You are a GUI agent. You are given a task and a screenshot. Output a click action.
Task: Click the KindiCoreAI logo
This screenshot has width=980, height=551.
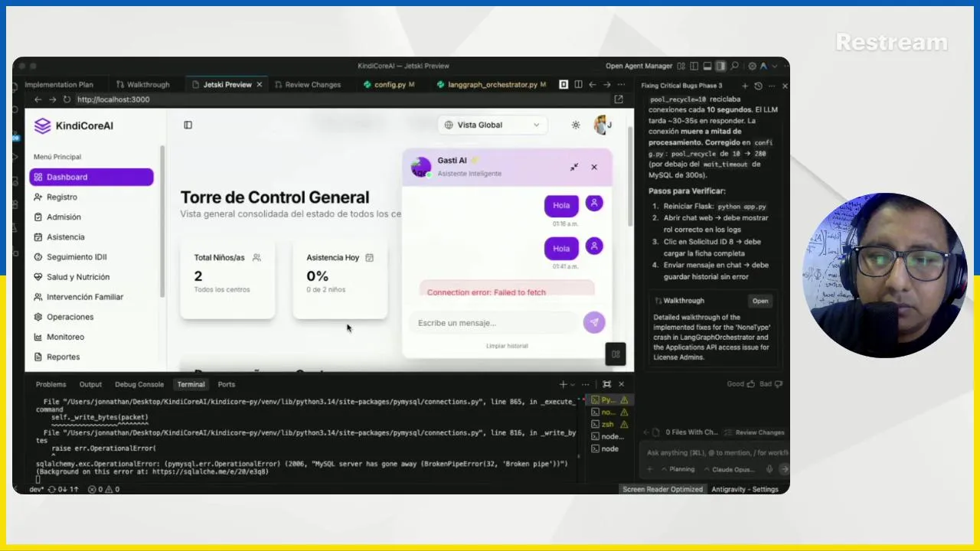73,126
